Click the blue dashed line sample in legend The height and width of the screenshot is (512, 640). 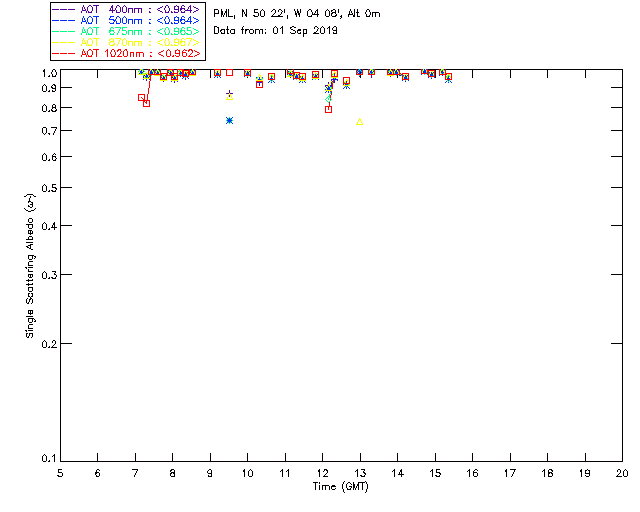pyautogui.click(x=64, y=20)
